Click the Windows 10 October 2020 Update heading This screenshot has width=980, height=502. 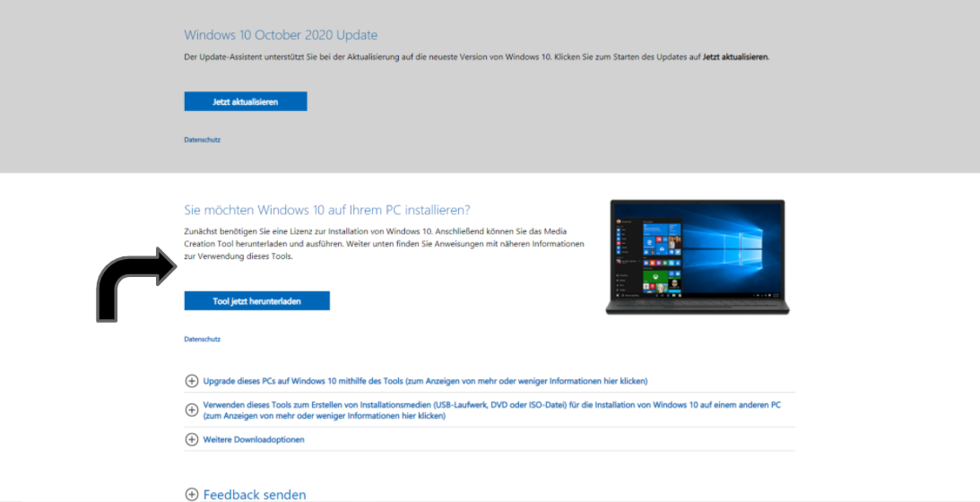tap(281, 34)
